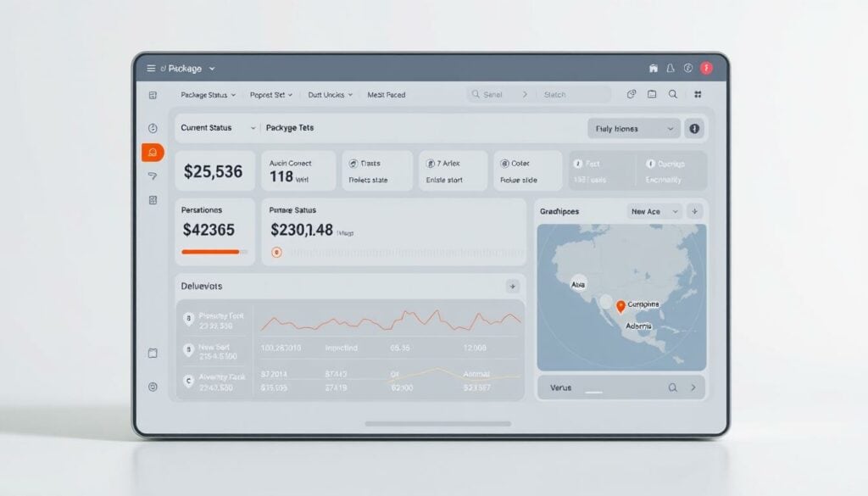This screenshot has height=496, width=868.
Task: Click the orange circle marker under $230,1.48
Action: 276,253
